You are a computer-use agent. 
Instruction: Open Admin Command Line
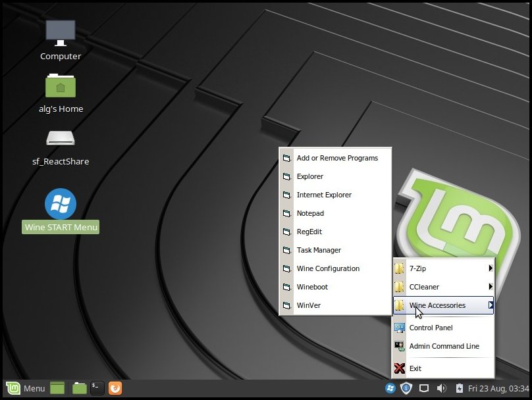(x=443, y=346)
